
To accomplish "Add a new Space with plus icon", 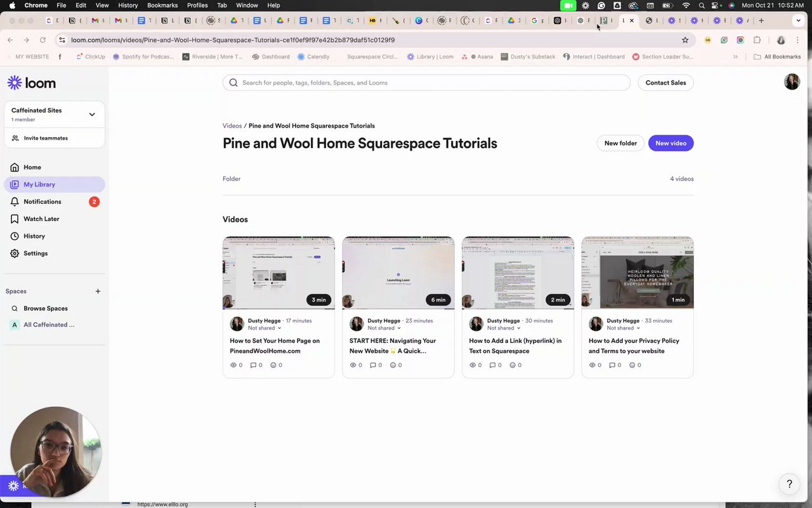I will click(98, 291).
